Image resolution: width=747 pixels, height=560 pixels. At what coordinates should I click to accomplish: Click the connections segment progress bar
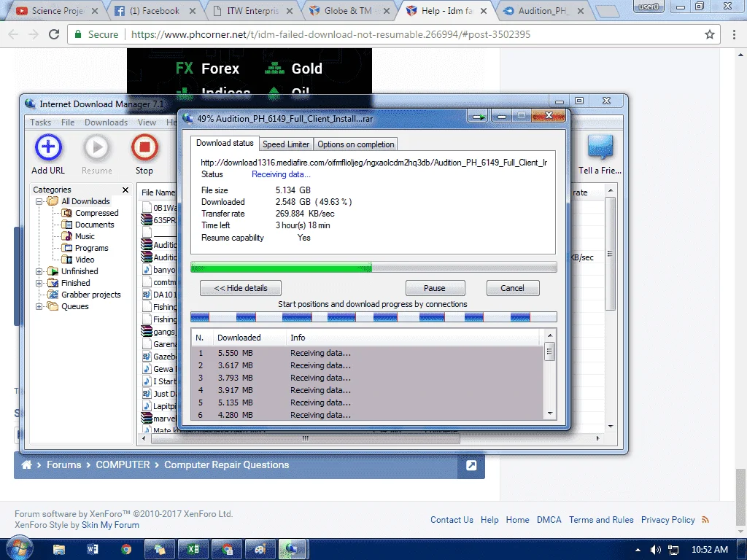click(373, 317)
